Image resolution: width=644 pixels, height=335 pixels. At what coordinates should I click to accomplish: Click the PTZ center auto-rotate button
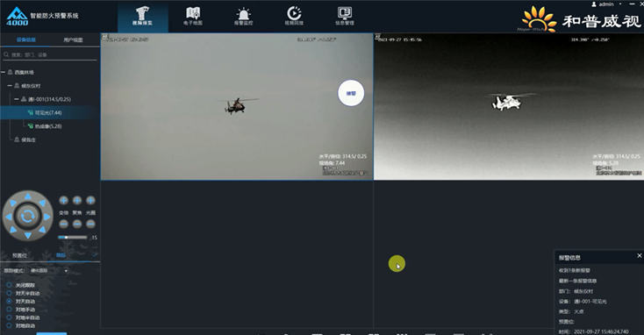(x=27, y=216)
